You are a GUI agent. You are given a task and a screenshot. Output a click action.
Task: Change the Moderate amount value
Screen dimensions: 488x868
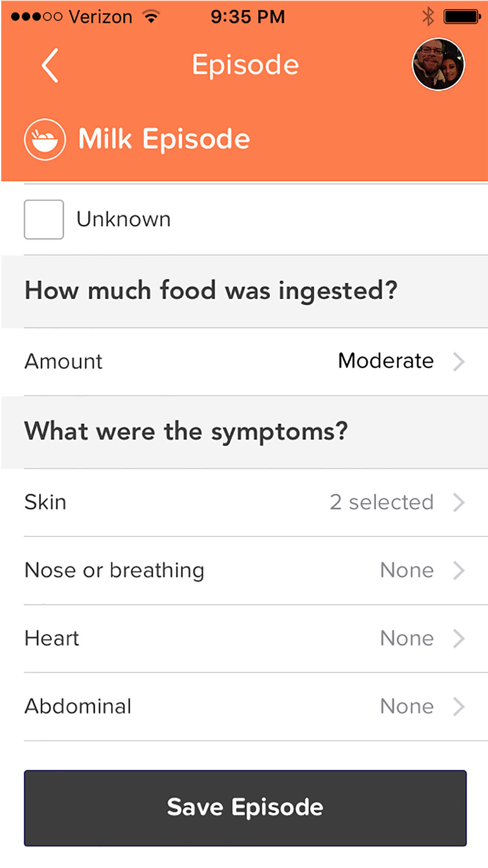[386, 361]
